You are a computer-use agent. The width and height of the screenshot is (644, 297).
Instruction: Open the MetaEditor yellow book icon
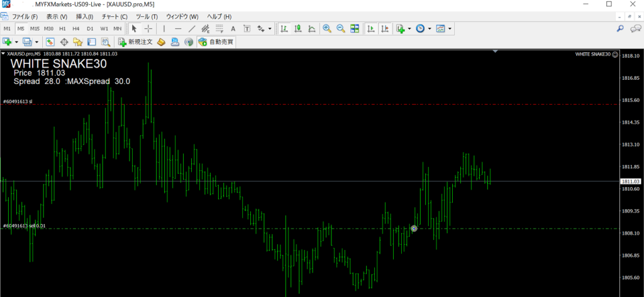162,42
